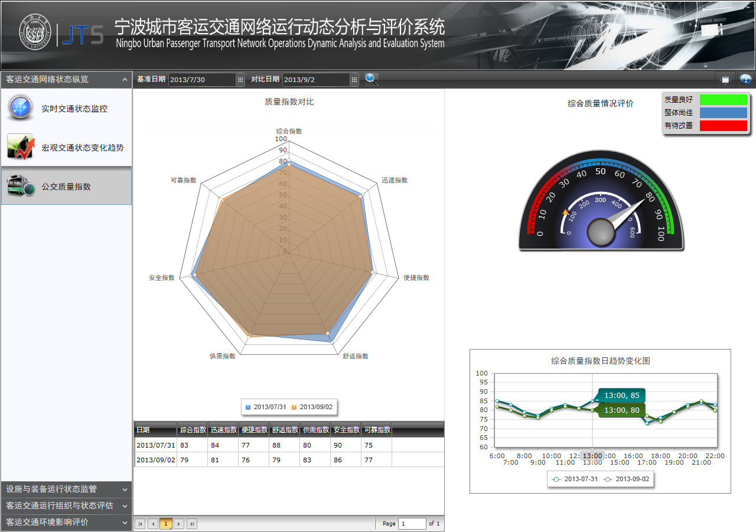Click the Page number input box
Image resolution: width=756 pixels, height=532 pixels.
point(412,524)
